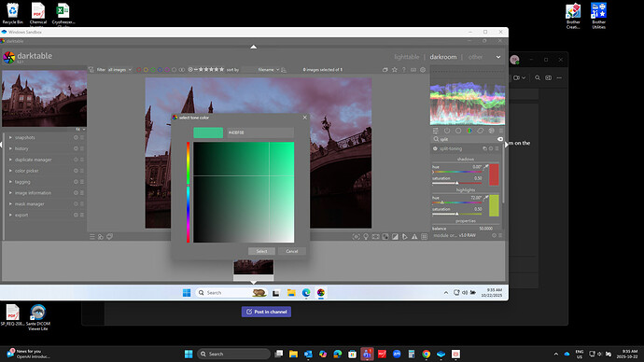Expand the image information module

(10, 193)
